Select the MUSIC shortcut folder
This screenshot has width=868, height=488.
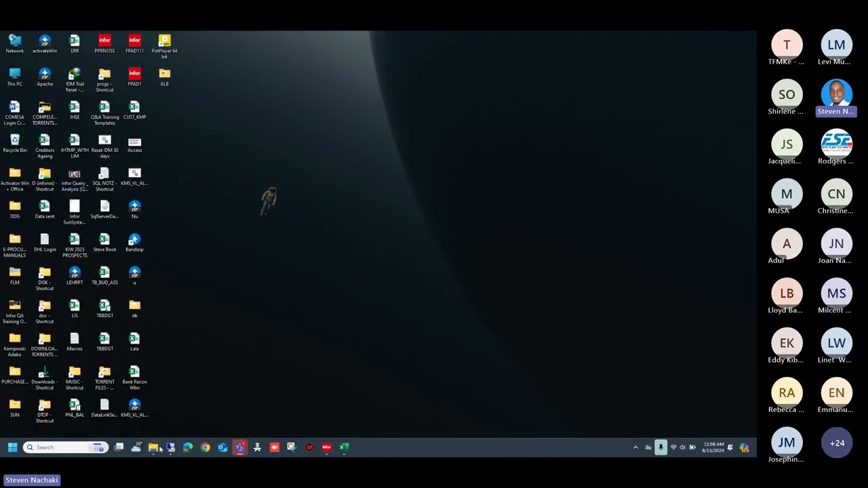click(x=75, y=378)
